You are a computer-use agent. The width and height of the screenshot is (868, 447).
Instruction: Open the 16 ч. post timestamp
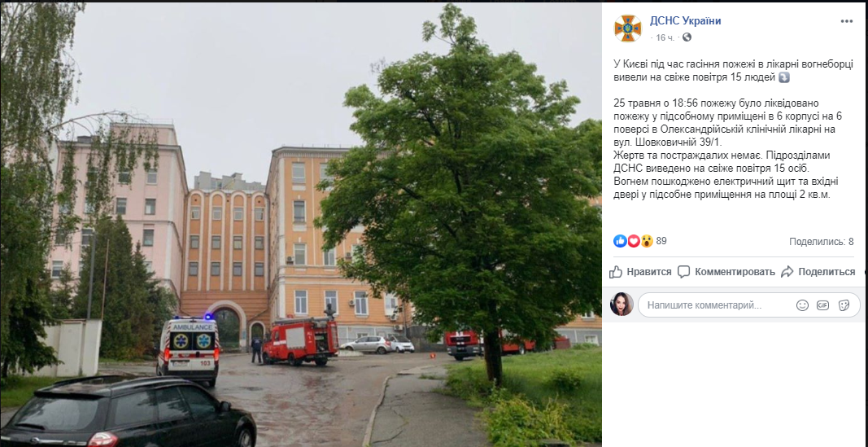pyautogui.click(x=665, y=37)
